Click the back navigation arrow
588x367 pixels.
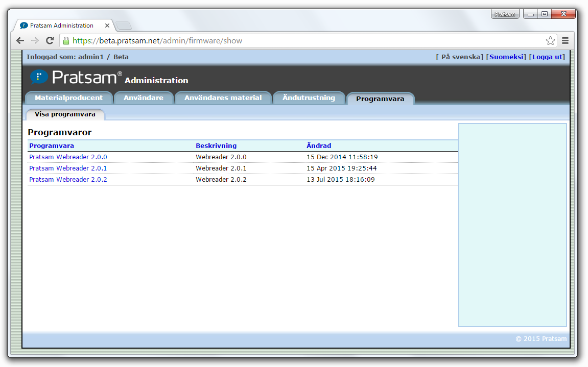click(x=19, y=40)
